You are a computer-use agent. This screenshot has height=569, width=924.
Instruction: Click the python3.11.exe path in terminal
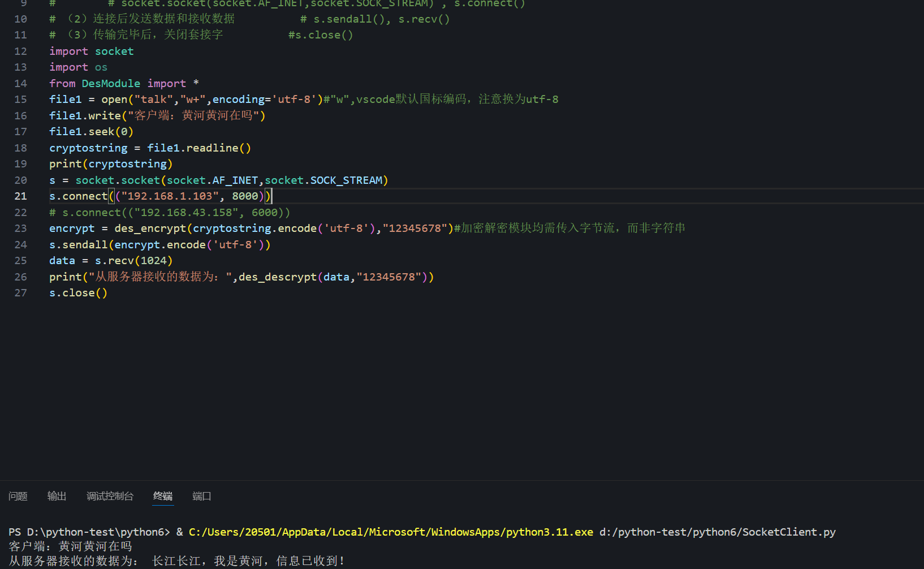391,532
